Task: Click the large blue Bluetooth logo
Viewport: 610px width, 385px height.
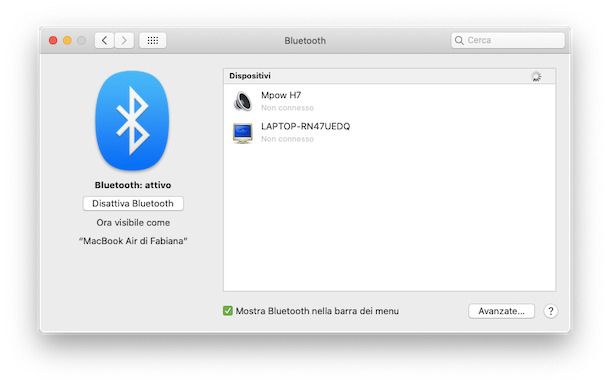Action: (x=132, y=121)
